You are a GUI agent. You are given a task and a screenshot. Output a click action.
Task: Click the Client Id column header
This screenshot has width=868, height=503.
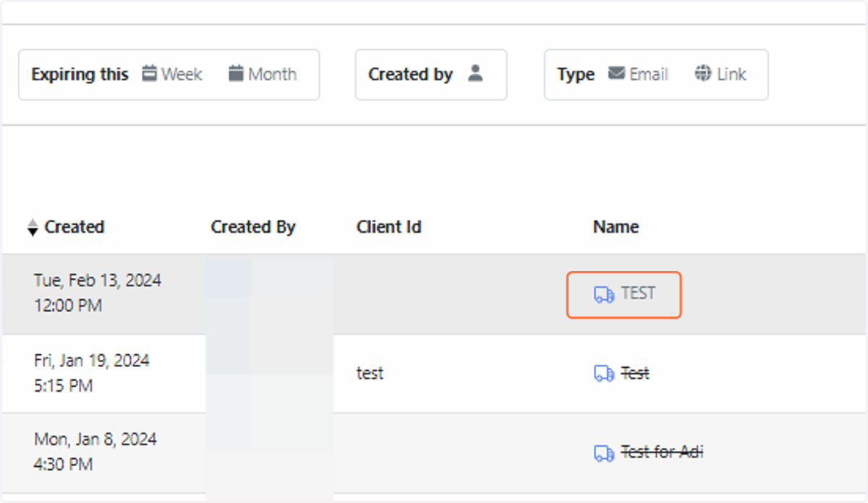(389, 227)
